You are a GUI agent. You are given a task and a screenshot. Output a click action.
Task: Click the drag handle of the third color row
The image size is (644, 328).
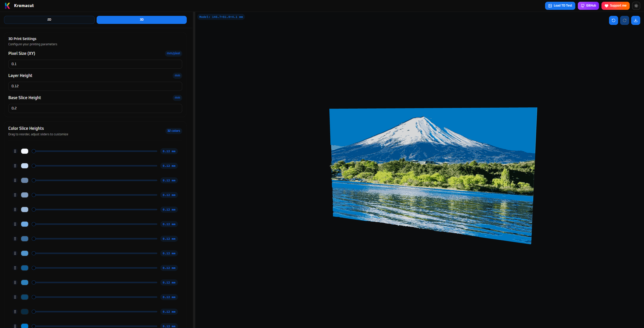[15, 180]
